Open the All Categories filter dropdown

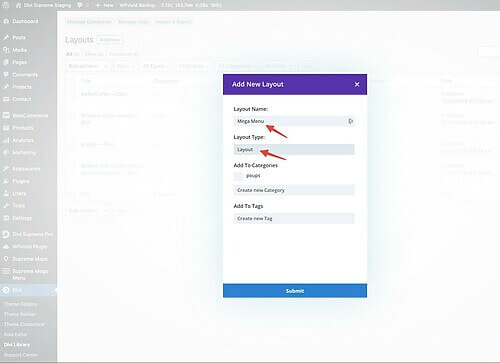tap(237, 66)
